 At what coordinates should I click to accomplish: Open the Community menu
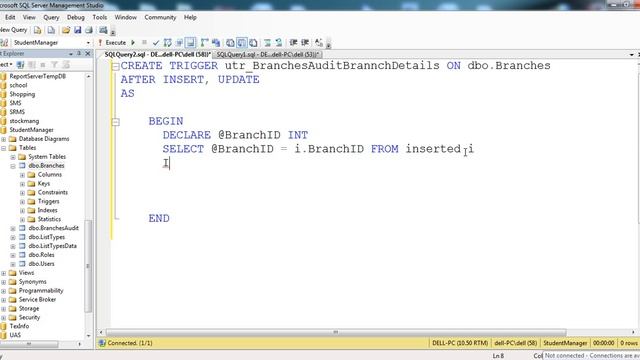[160, 17]
